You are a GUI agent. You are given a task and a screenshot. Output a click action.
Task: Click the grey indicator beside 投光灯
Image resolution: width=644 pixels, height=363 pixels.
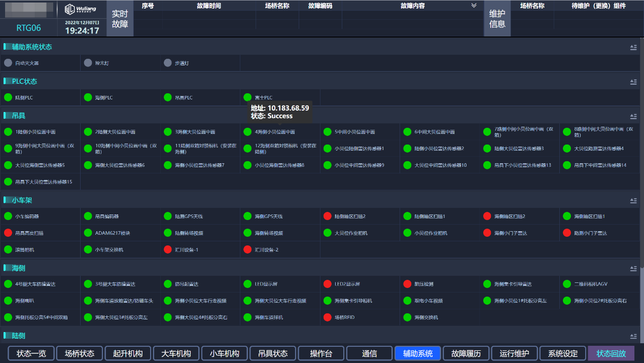88,63
